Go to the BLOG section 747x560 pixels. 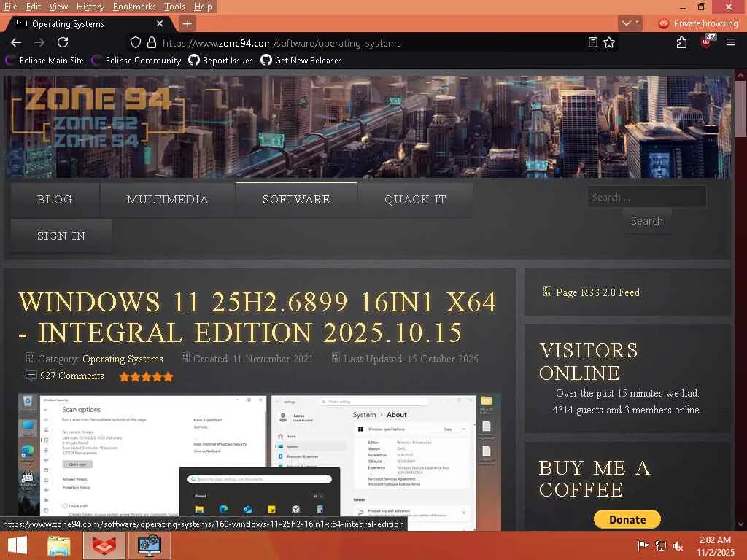[x=55, y=200]
